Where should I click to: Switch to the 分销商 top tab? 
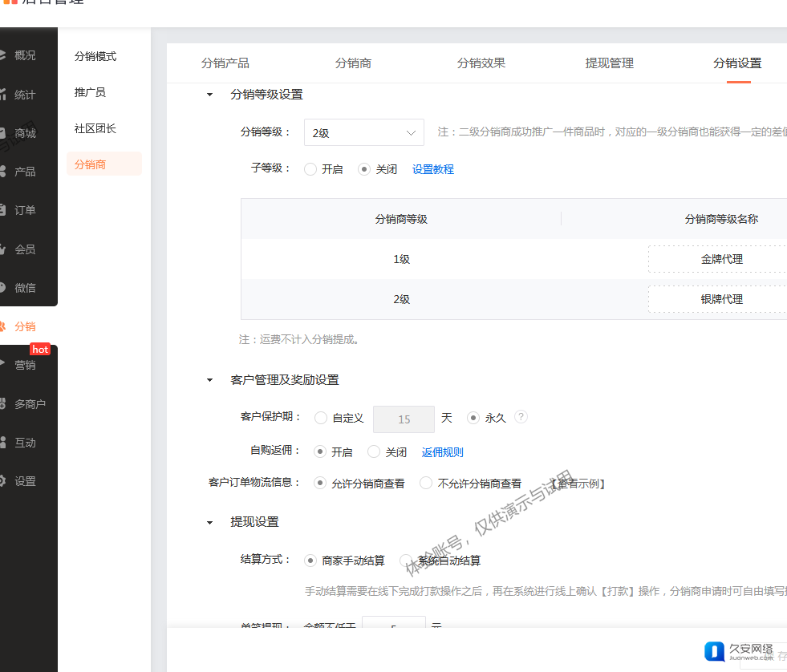(x=353, y=63)
